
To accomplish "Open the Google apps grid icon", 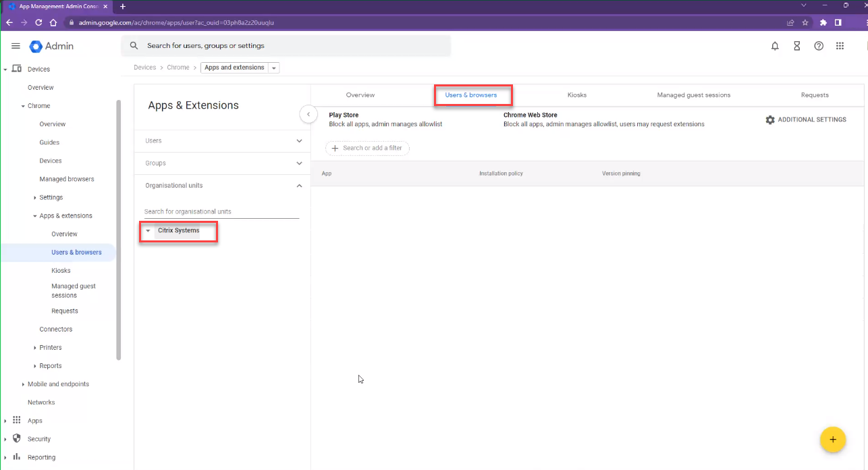I will 840,46.
